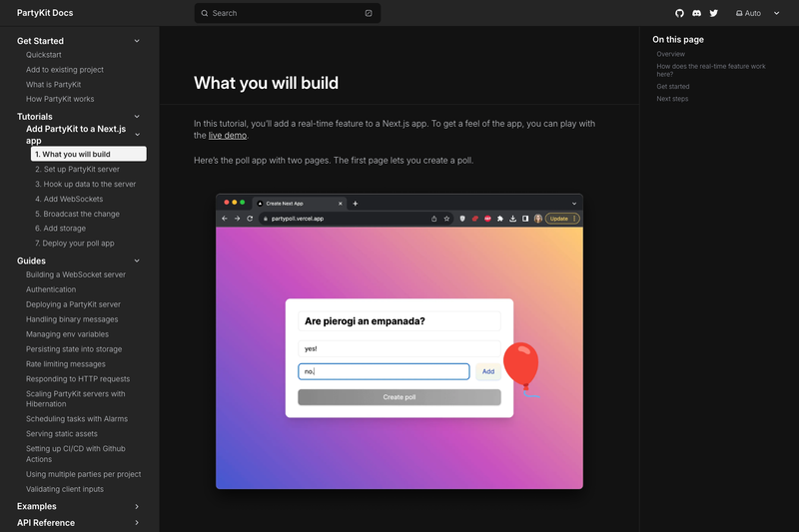This screenshot has width=799, height=532.
Task: Open Scaling PartyKit servers with Hibernation
Action: (x=76, y=398)
